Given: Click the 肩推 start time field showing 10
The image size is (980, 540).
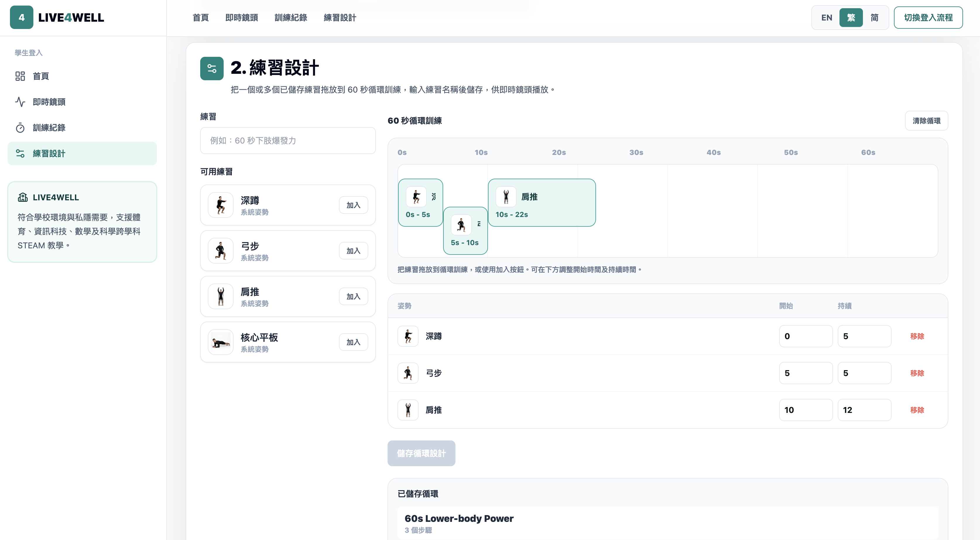Looking at the screenshot, I should point(806,410).
